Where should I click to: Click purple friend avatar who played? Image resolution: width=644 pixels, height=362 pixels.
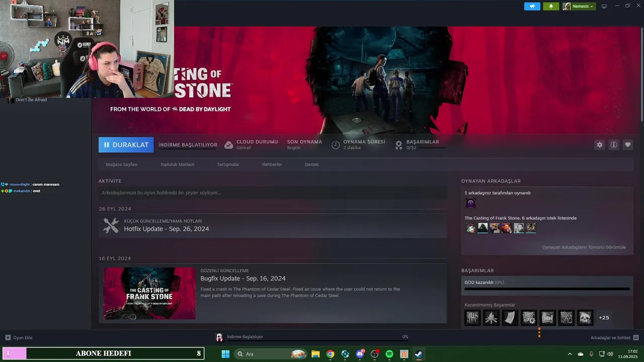tap(470, 203)
